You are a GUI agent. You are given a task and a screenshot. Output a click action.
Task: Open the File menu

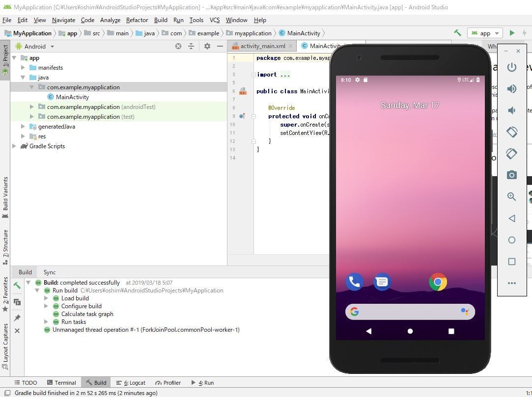7,20
